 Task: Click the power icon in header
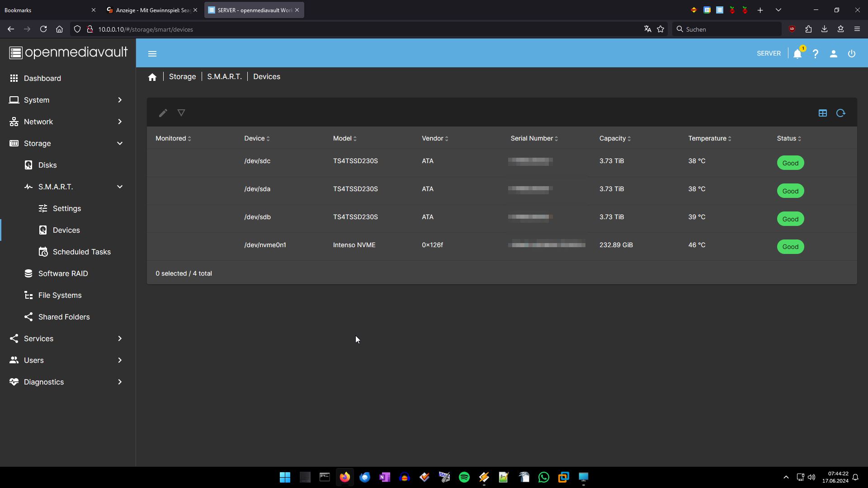(852, 54)
